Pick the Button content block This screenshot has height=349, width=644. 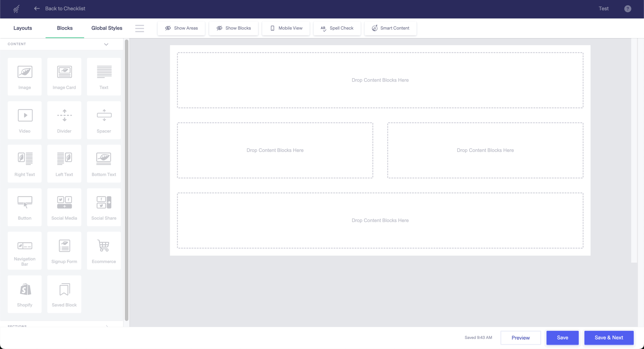tap(25, 207)
